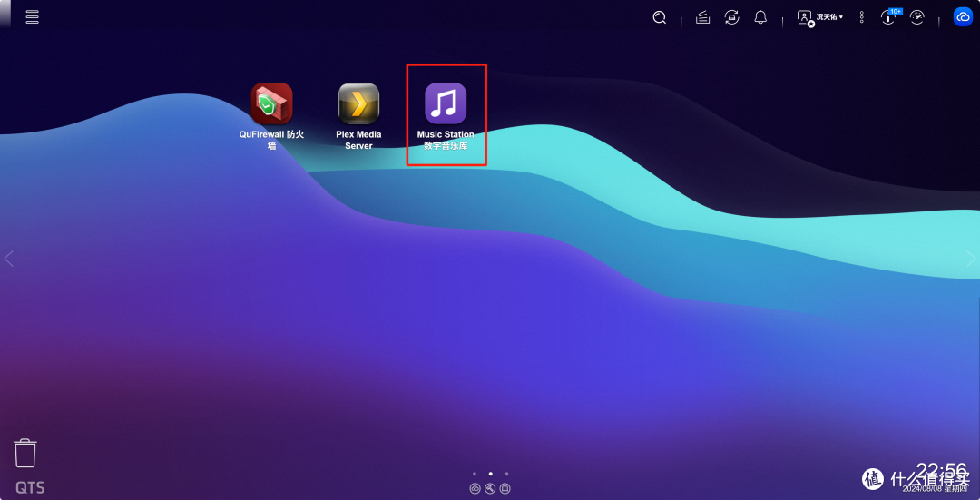Open info icon with 10+ badge

(890, 16)
